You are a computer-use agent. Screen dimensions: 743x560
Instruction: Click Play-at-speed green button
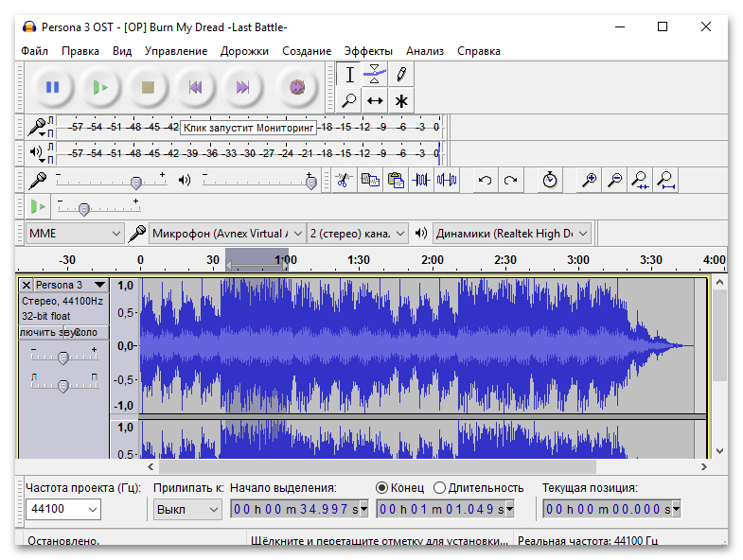pos(38,206)
